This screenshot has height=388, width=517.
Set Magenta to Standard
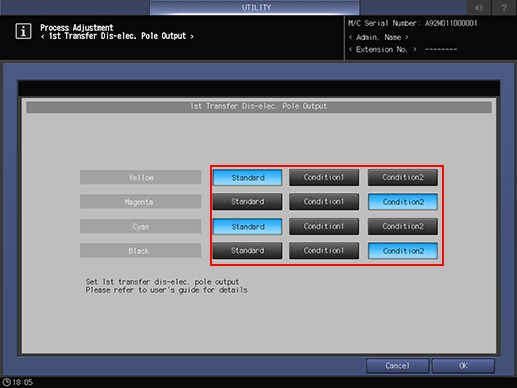point(247,202)
